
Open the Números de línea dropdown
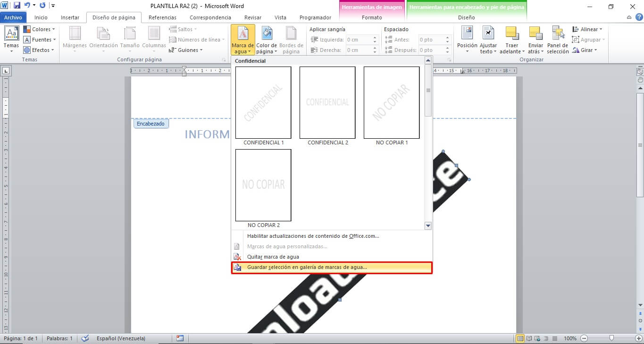[197, 40]
